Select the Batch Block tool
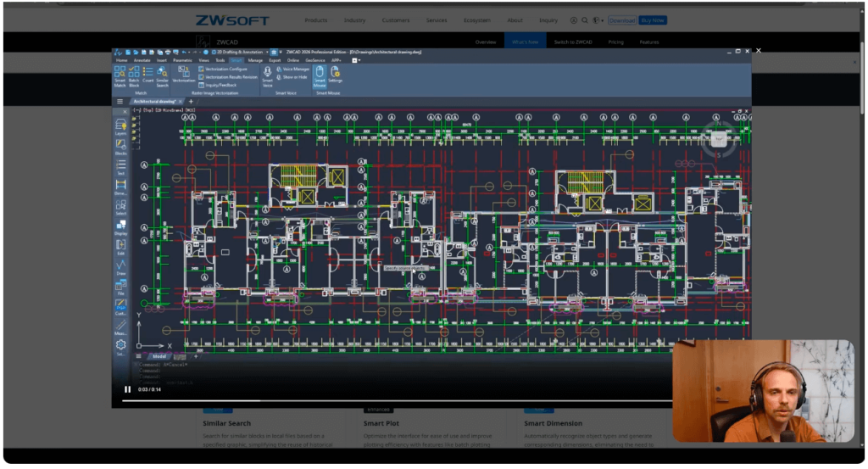This screenshot has width=868, height=469. 134,76
